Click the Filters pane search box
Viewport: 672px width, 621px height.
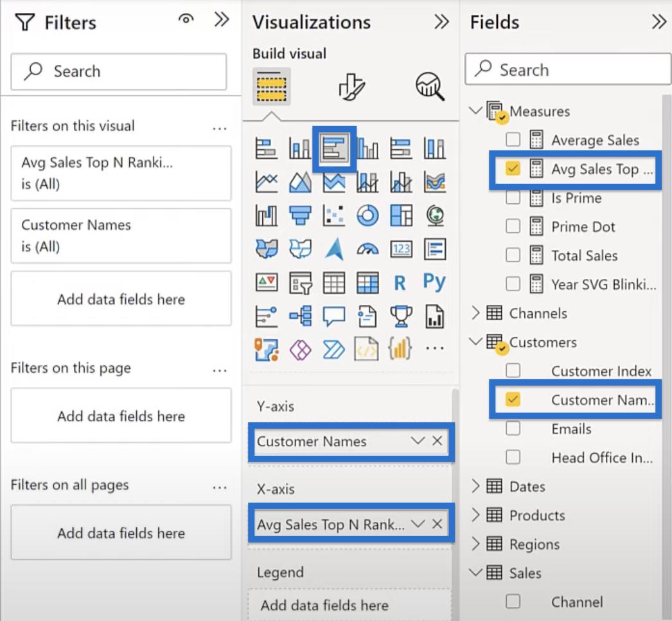[x=119, y=71]
